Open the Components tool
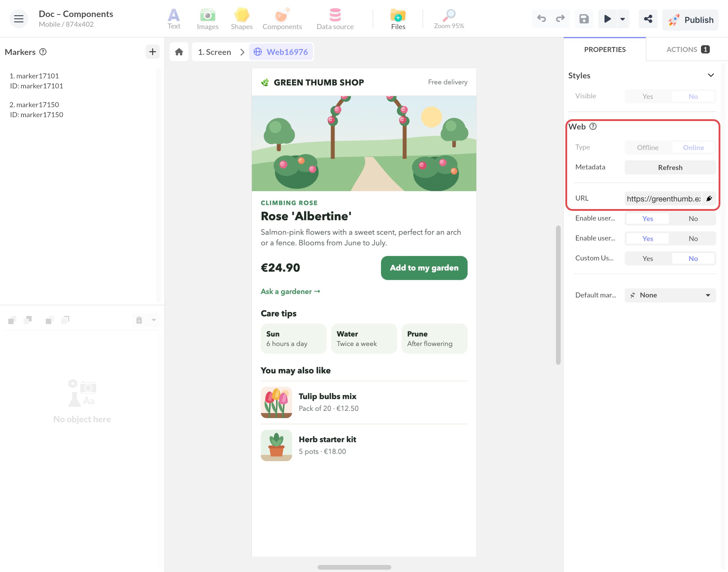Viewport: 728px width, 572px height. pos(282,19)
